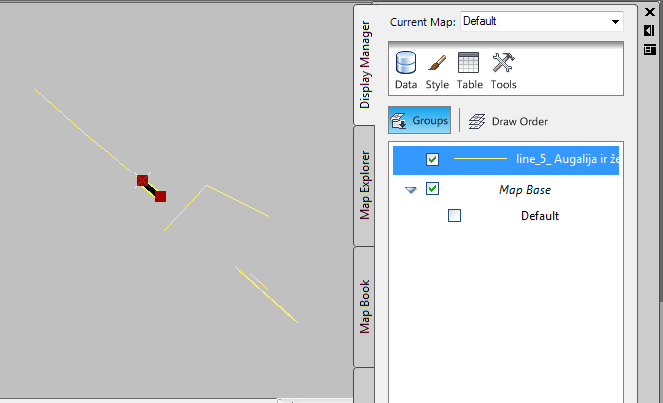Select the Default layer label
The image size is (663, 403).
tap(540, 216)
